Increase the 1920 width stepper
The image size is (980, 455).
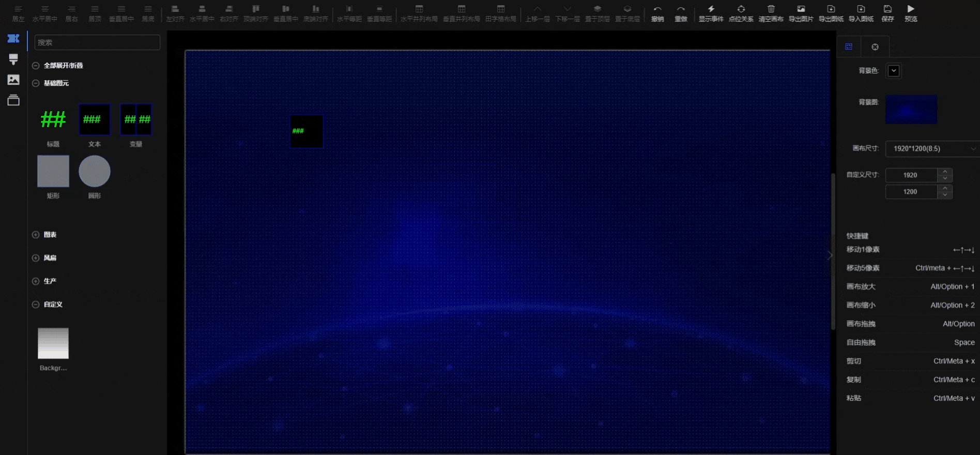945,172
